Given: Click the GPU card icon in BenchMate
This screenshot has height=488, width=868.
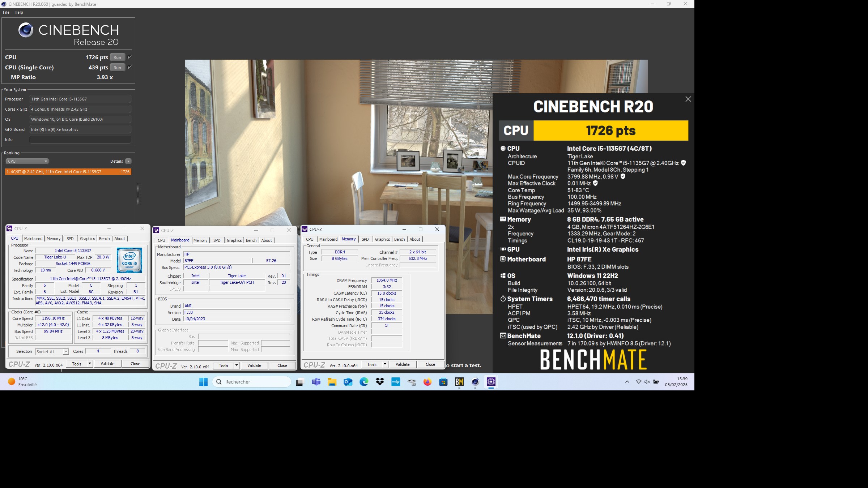Looking at the screenshot, I should (x=503, y=249).
